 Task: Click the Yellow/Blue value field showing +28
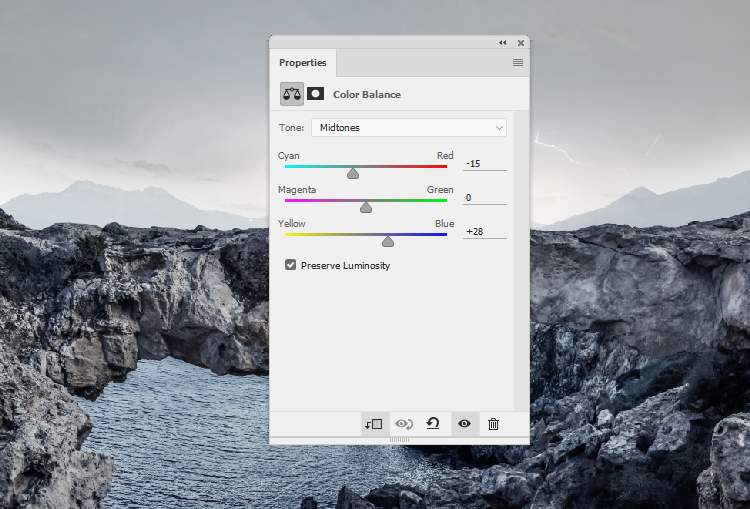[x=484, y=231]
